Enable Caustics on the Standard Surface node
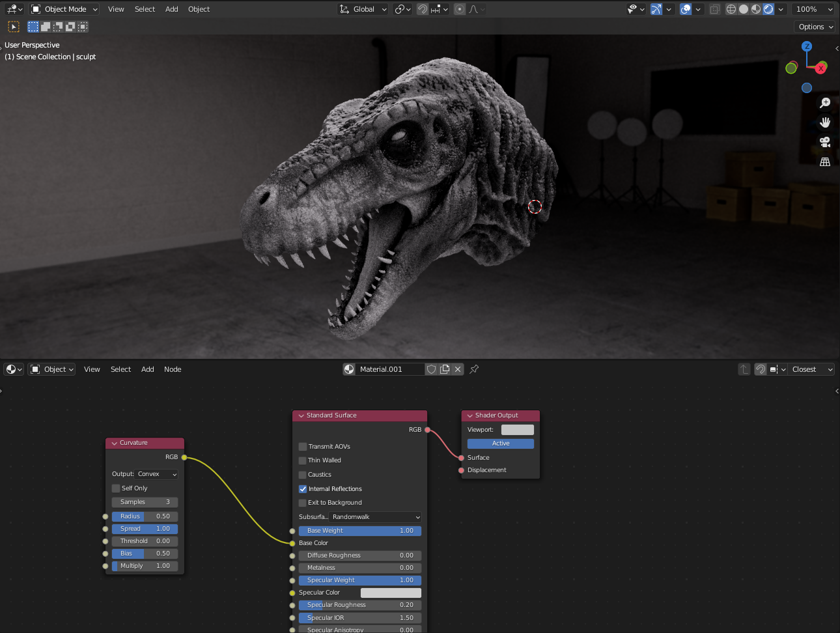Screen dimensions: 840x633 302,474
